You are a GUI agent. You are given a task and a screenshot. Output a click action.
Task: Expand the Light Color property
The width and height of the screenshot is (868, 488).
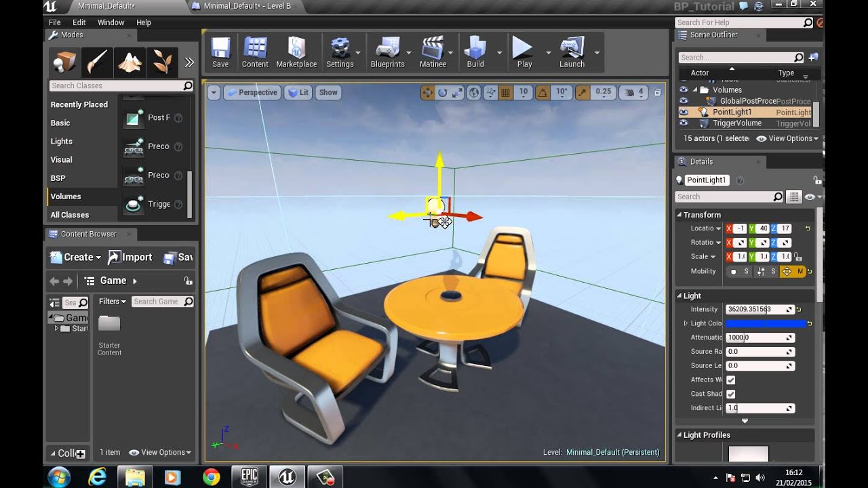(x=686, y=323)
